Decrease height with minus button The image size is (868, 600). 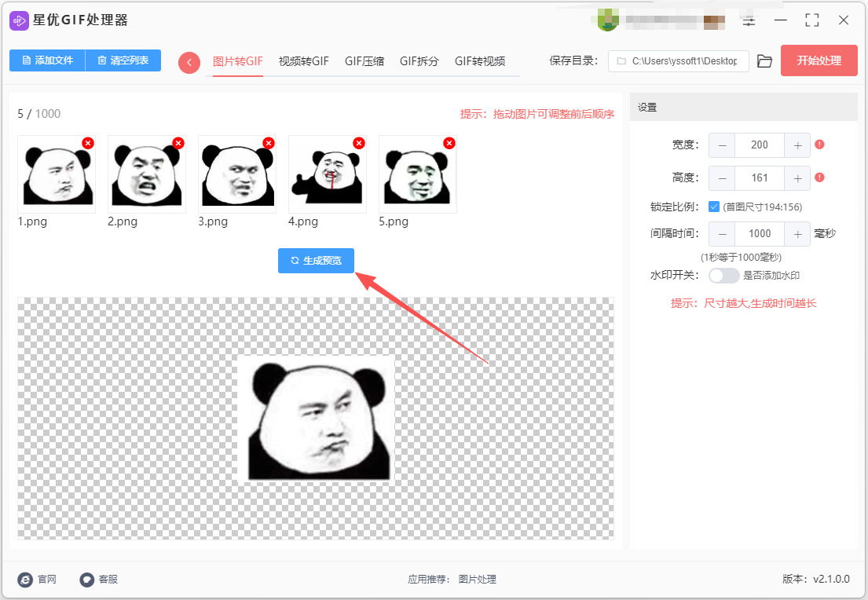click(722, 178)
